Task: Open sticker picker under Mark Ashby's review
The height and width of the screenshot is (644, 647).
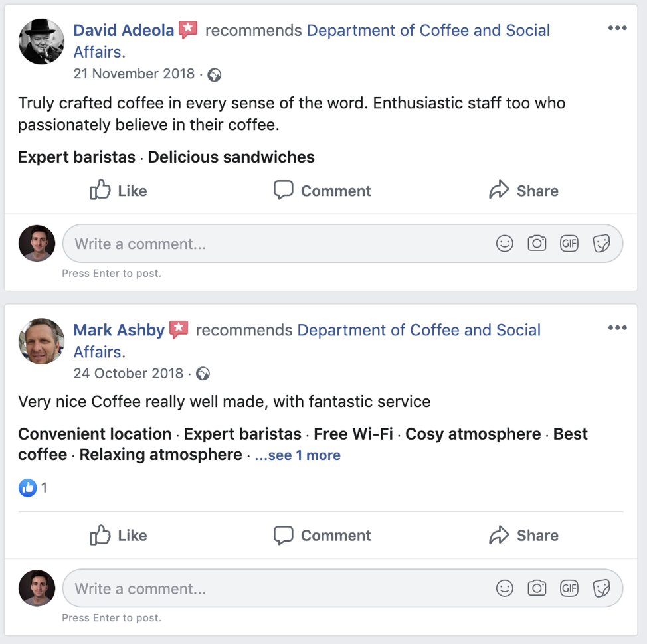Action: [601, 588]
